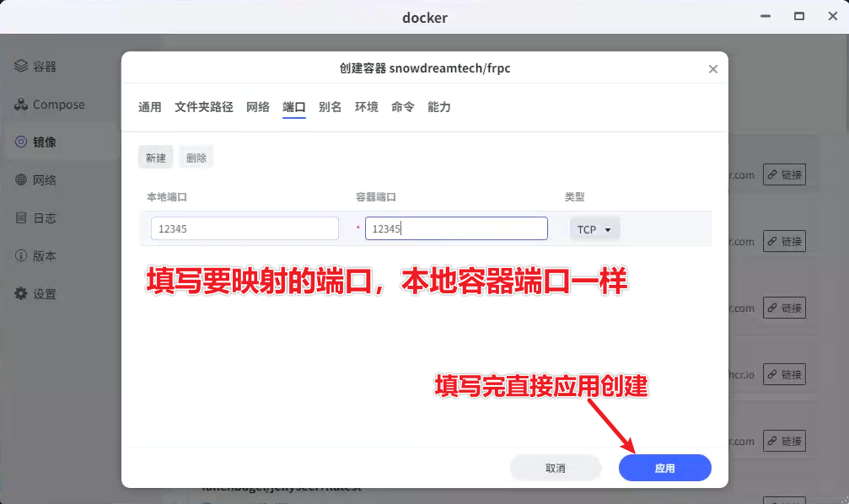Click the 容器 icon in sidebar

[x=21, y=67]
